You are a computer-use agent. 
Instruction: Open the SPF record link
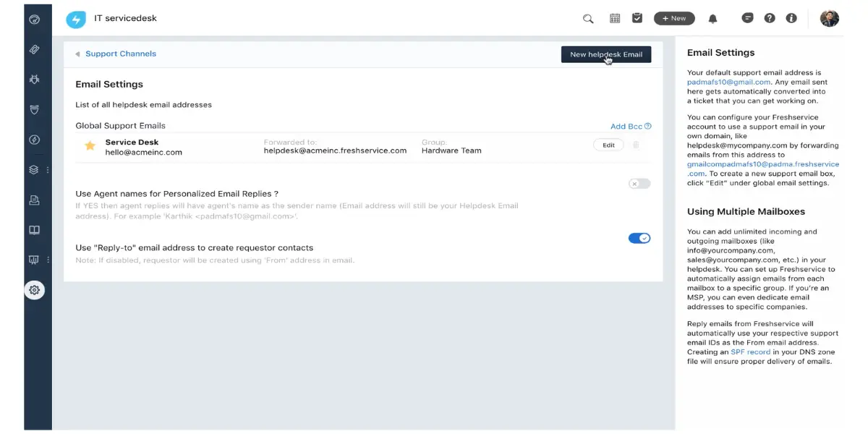[750, 352]
